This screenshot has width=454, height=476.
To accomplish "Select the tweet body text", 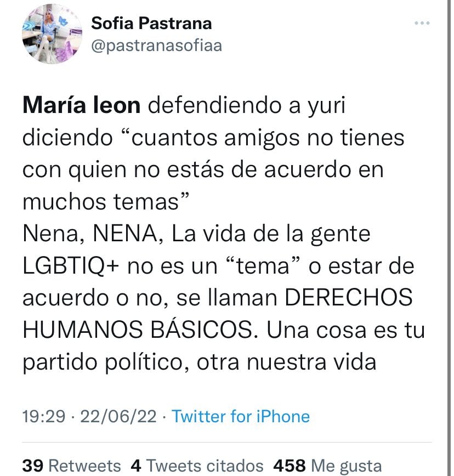I will click(x=219, y=236).
